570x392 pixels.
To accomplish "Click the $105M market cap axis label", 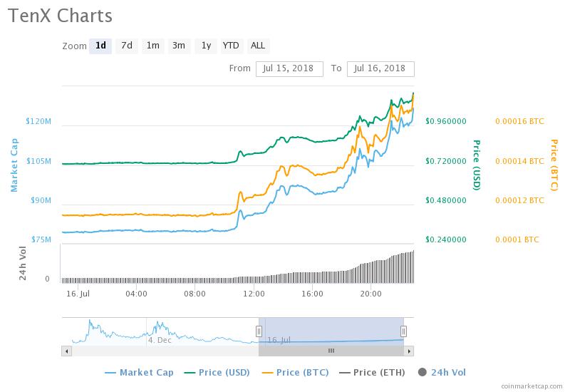I will click(x=38, y=161).
